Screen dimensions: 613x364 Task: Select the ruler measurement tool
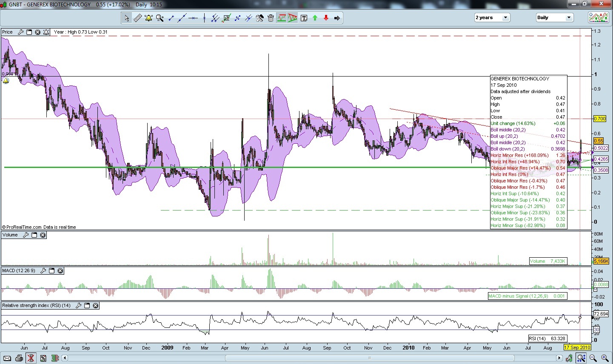[x=137, y=18]
